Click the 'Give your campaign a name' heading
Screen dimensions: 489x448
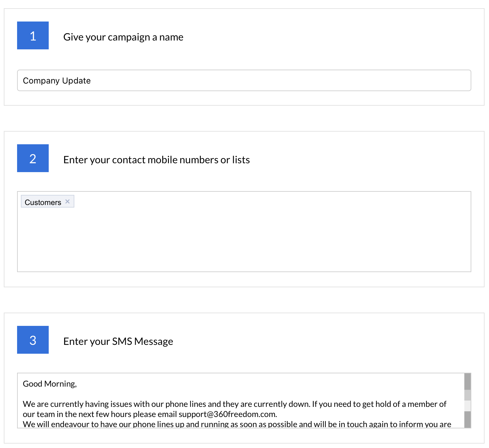coord(123,37)
